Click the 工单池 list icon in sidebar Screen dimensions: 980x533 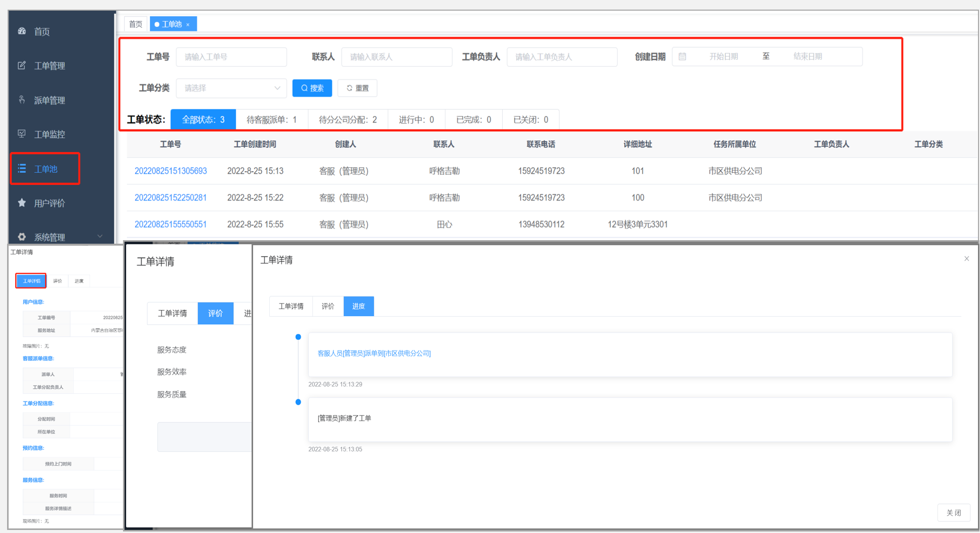[22, 168]
